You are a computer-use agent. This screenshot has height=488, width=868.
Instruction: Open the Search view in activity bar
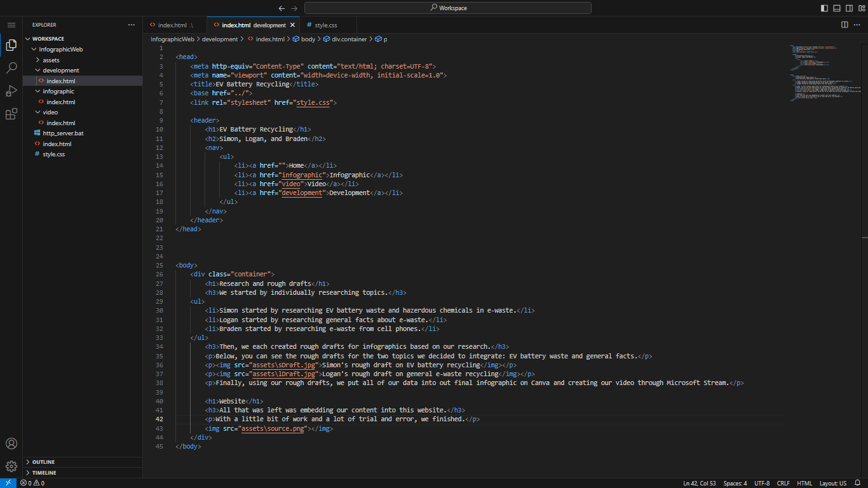pyautogui.click(x=11, y=68)
